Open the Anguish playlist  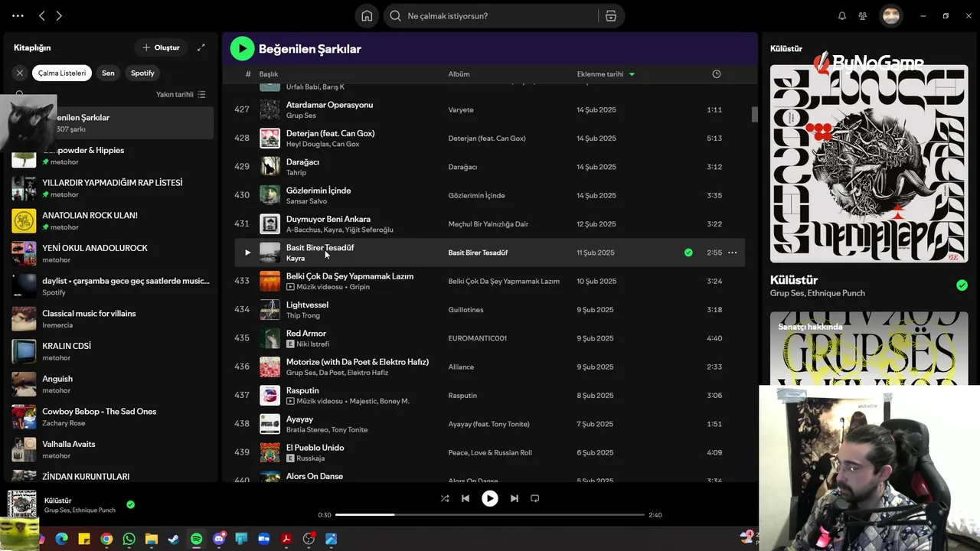112,384
